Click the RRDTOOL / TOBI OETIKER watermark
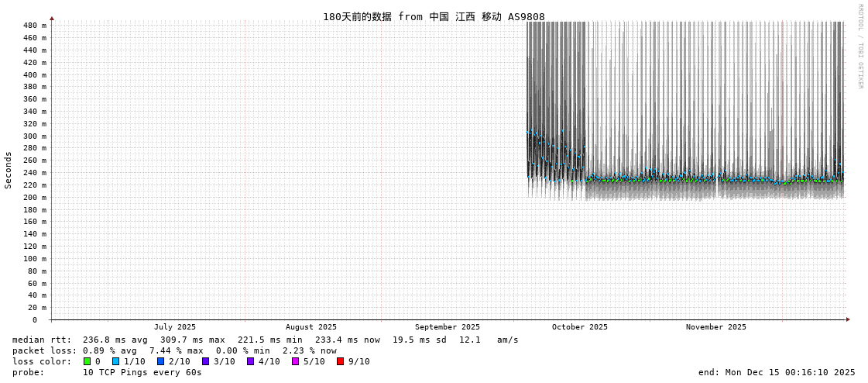The width and height of the screenshot is (868, 383). pyautogui.click(x=859, y=47)
